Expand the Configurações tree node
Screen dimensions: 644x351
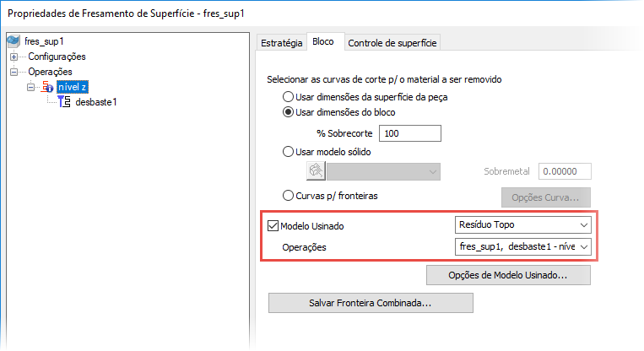tap(14, 57)
